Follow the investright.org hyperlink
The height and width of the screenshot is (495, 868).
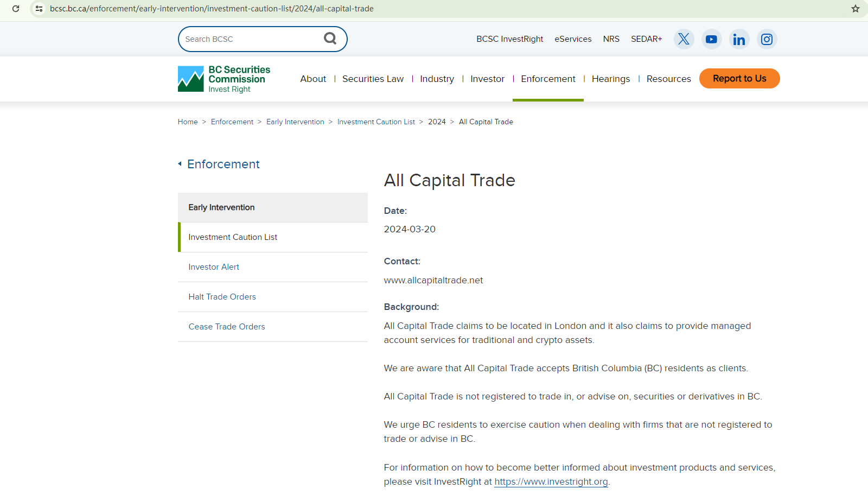[551, 481]
